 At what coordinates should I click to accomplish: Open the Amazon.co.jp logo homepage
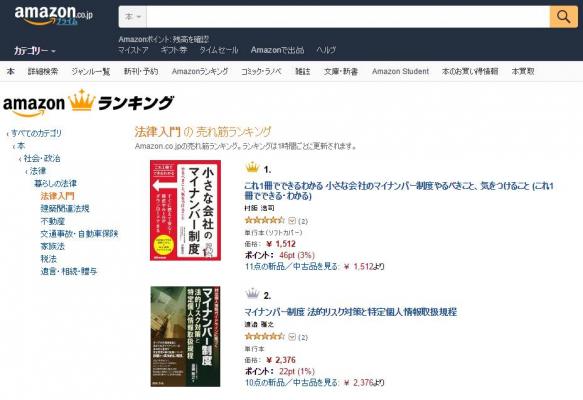tap(53, 16)
